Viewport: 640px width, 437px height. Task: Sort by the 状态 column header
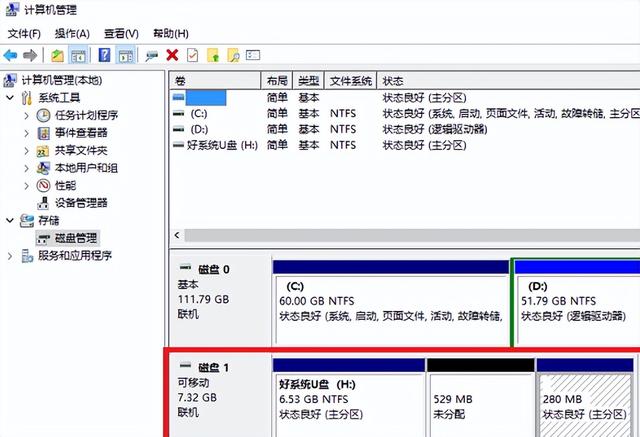tap(508, 81)
